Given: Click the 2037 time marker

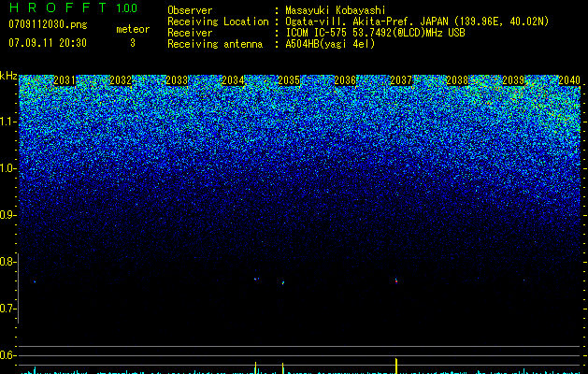Looking at the screenshot, I should (401, 80).
